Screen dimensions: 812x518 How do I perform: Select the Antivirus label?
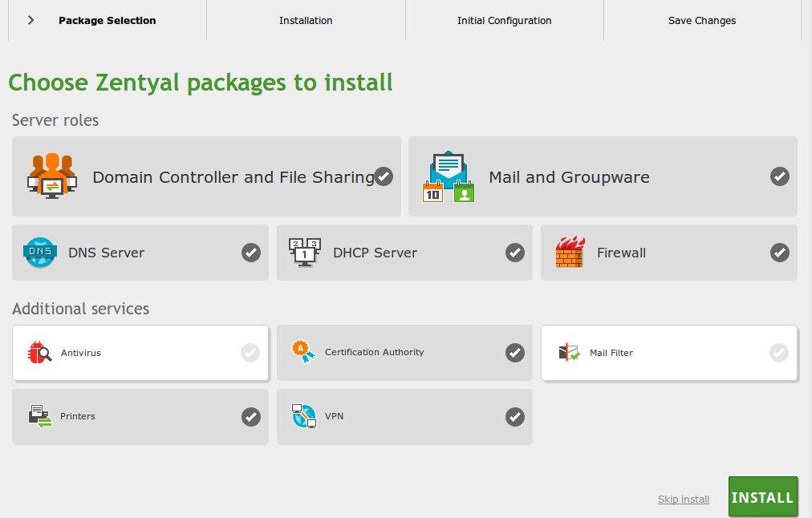point(81,353)
